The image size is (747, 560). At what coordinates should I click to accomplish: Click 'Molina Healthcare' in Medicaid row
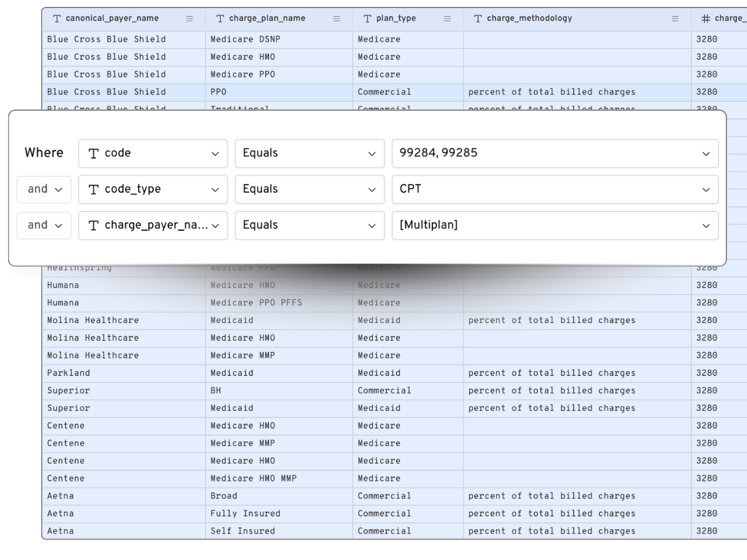click(123, 320)
